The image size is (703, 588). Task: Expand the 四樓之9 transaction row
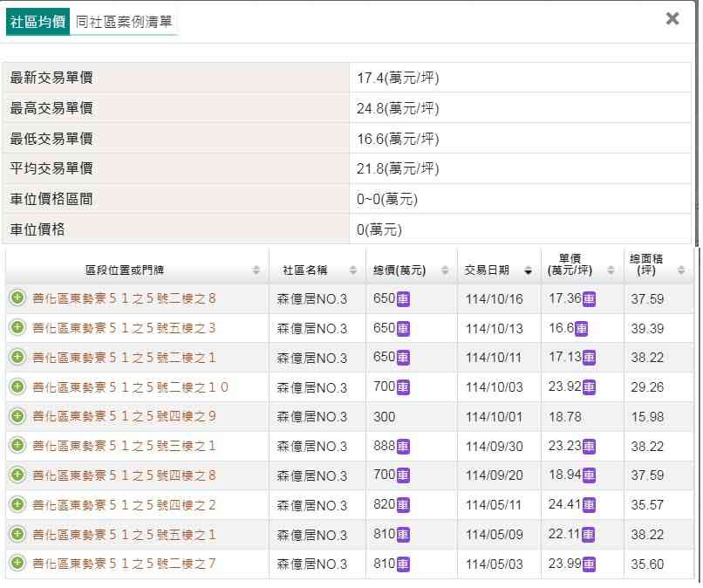[x=17, y=417]
